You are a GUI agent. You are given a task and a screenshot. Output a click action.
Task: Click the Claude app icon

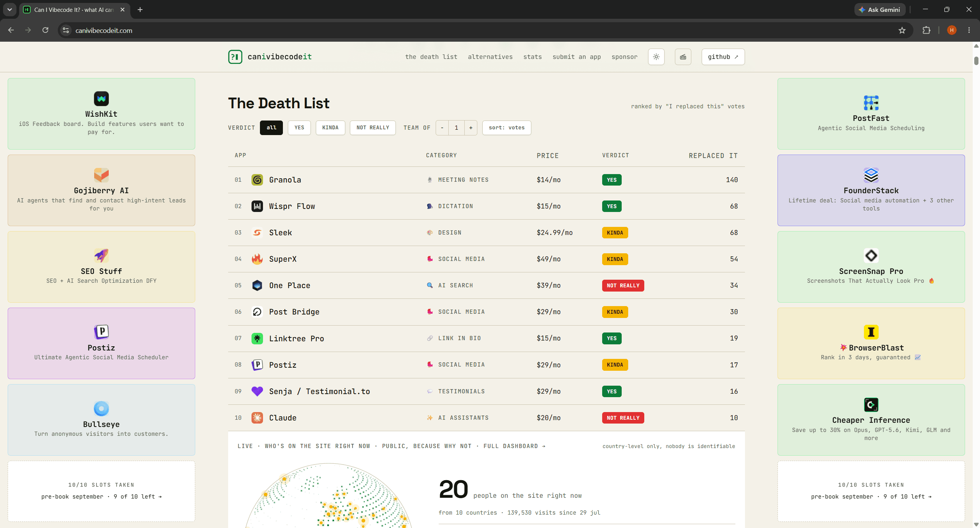click(x=257, y=417)
